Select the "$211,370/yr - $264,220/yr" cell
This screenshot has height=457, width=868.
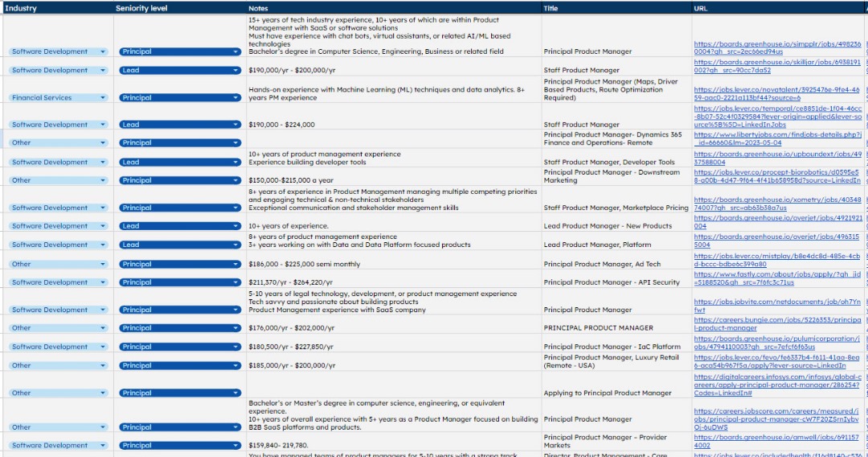coord(394,278)
